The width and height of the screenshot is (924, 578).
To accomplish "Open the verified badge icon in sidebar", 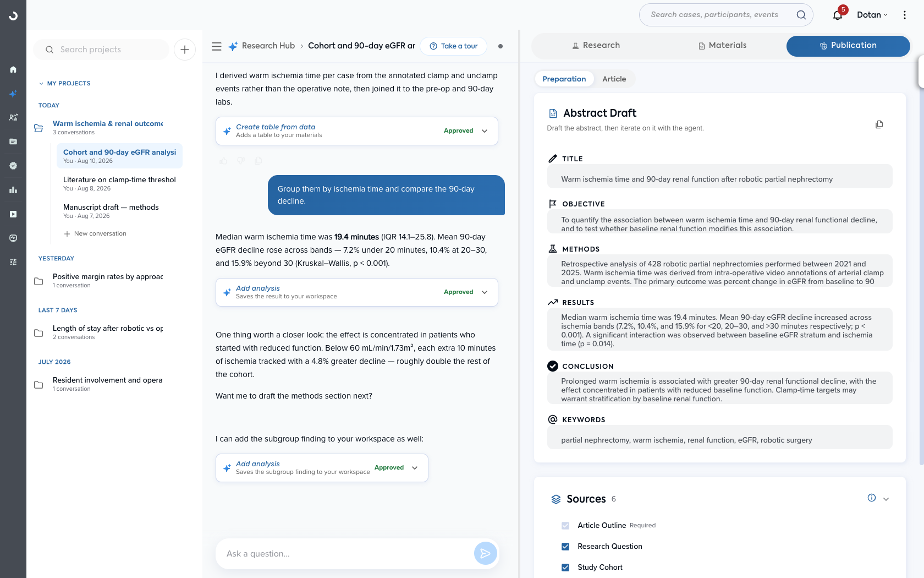I will pos(13,166).
